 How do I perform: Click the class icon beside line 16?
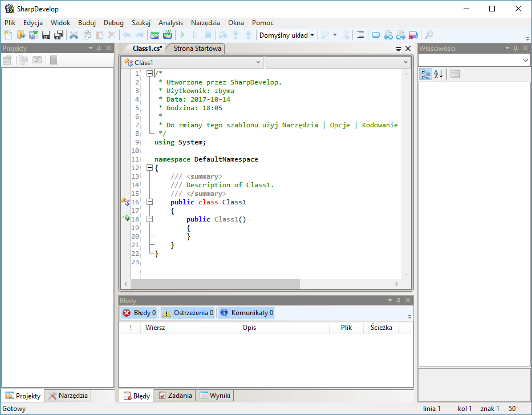pos(125,202)
